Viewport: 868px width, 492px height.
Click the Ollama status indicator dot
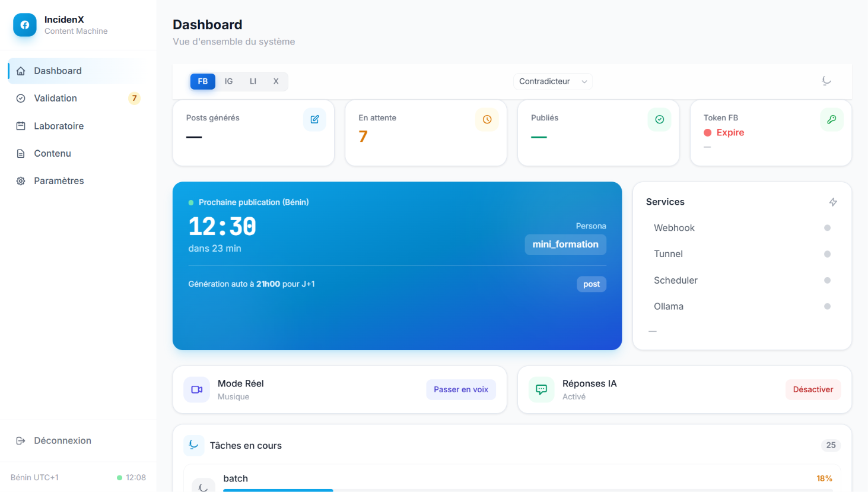point(827,306)
